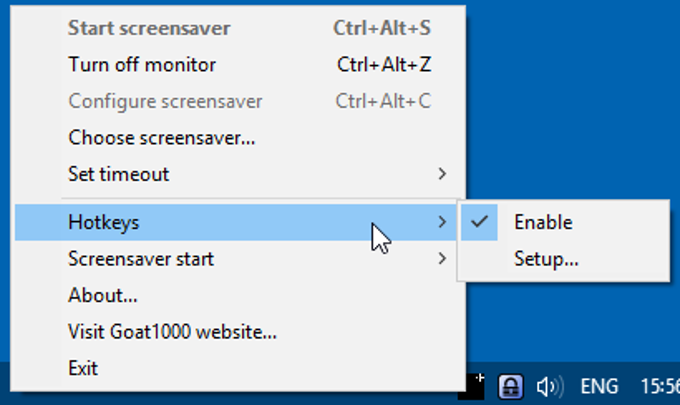The height and width of the screenshot is (405, 680).
Task: Expand the Screensaver start submenu arrow
Action: (442, 259)
